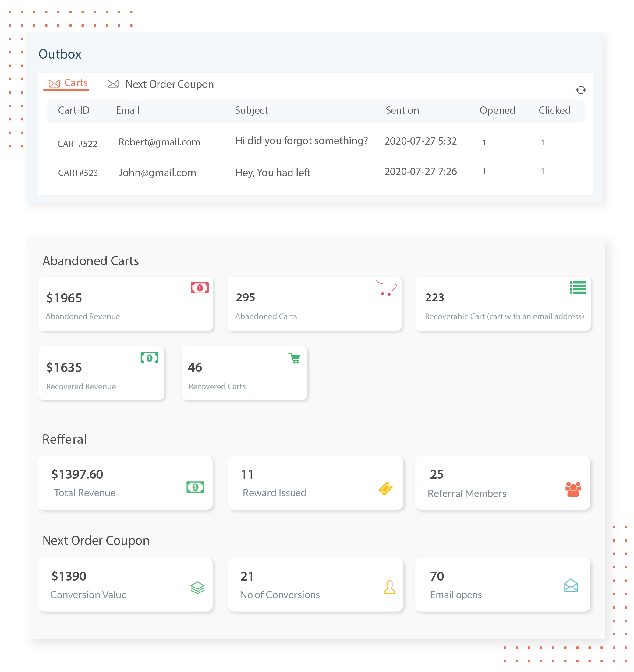Click the green list icon on Recoverable Cart
Image resolution: width=634 pixels, height=672 pixels.
[x=577, y=288]
